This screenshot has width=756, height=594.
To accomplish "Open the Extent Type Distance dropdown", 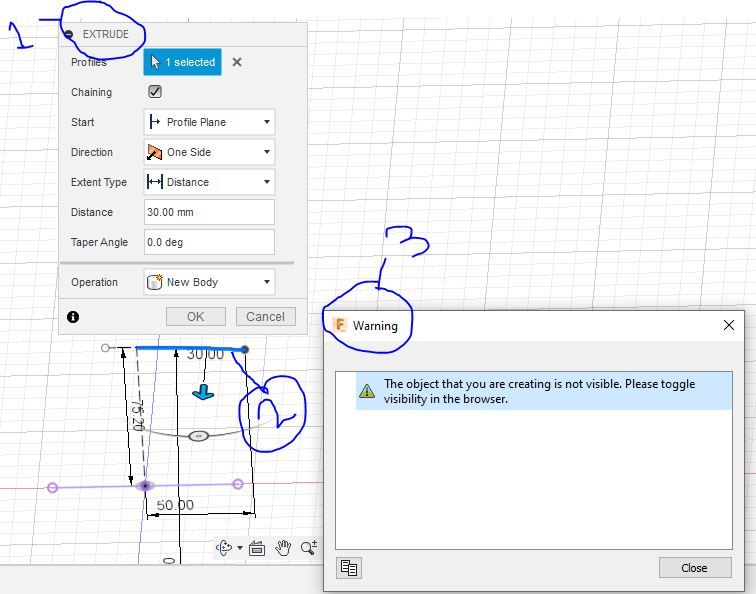I will click(x=209, y=182).
